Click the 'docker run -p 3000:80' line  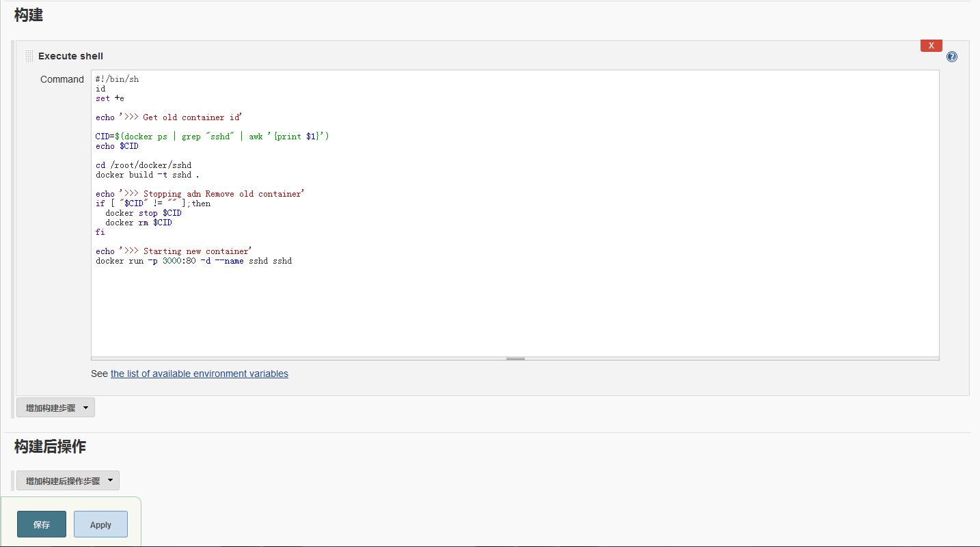193,261
